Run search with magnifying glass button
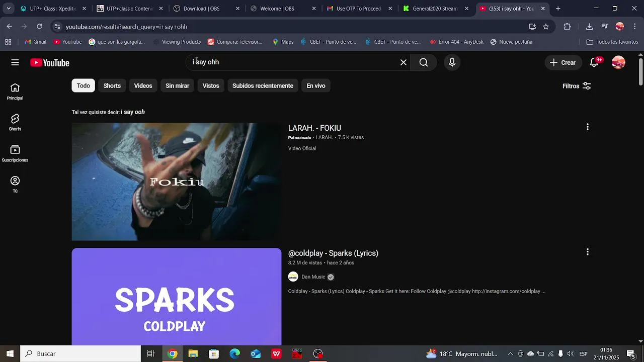 [424, 62]
